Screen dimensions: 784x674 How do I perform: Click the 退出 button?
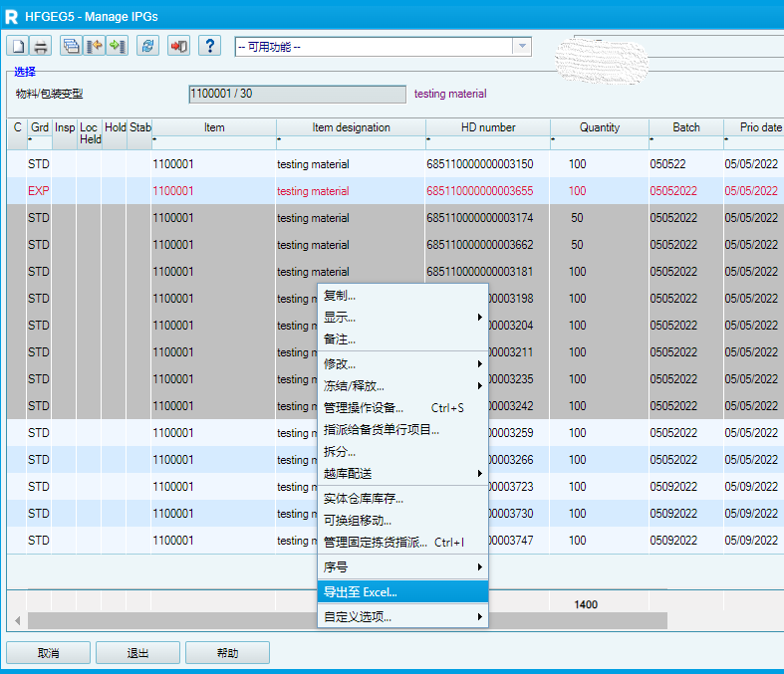[138, 653]
